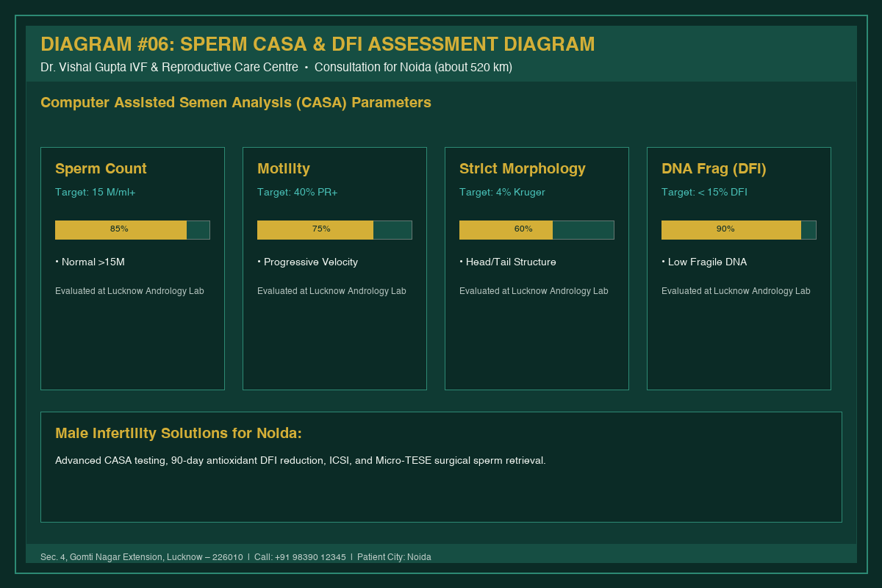
Task: Click the Lucknow Andrology Lab note under Motility
Action: click(x=331, y=291)
